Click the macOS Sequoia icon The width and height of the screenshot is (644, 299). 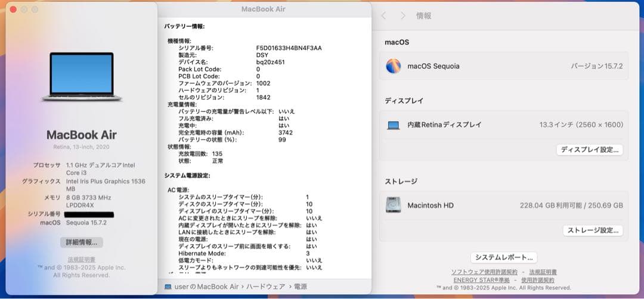pyautogui.click(x=393, y=66)
